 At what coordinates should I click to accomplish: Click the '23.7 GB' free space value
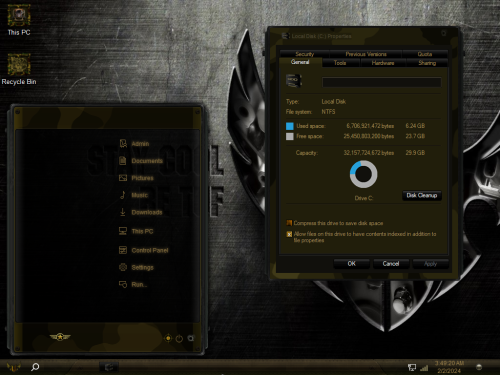click(x=415, y=136)
